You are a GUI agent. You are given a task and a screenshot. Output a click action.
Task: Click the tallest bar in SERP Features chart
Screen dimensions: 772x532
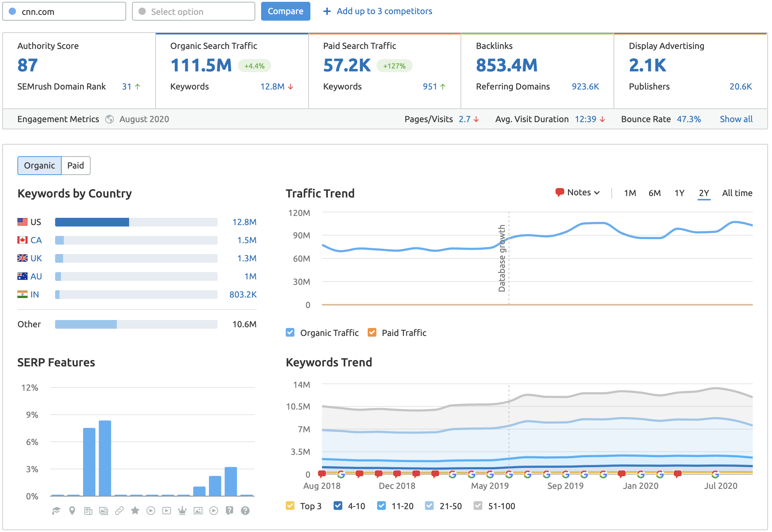coord(105,458)
